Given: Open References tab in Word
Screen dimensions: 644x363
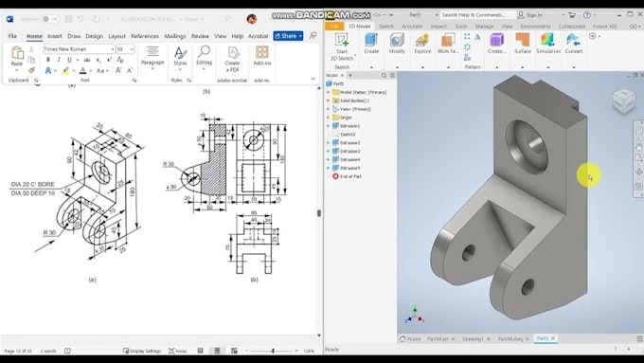Looking at the screenshot, I should click(145, 36).
